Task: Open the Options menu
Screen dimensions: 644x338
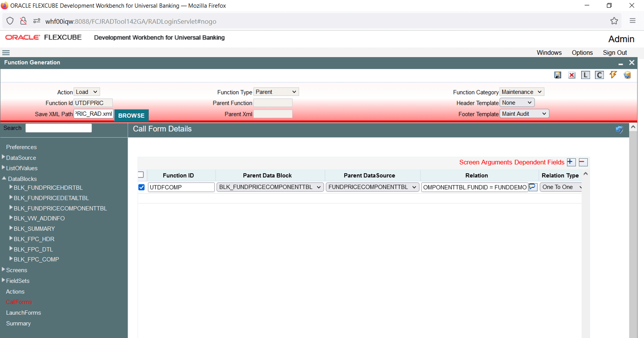Action: (x=582, y=52)
